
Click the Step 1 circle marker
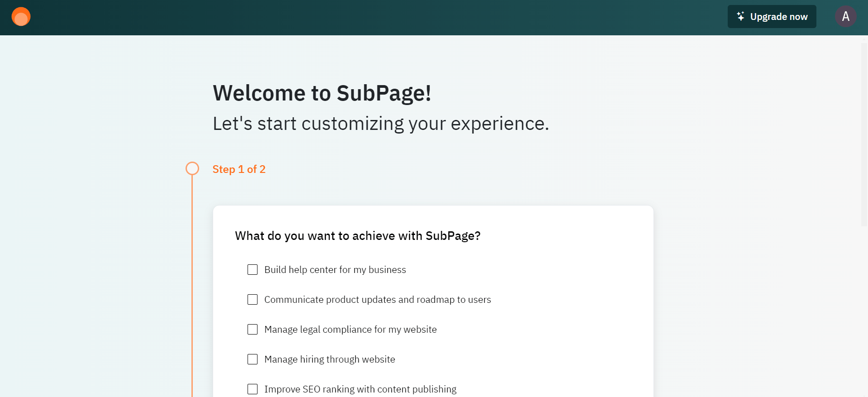(192, 168)
